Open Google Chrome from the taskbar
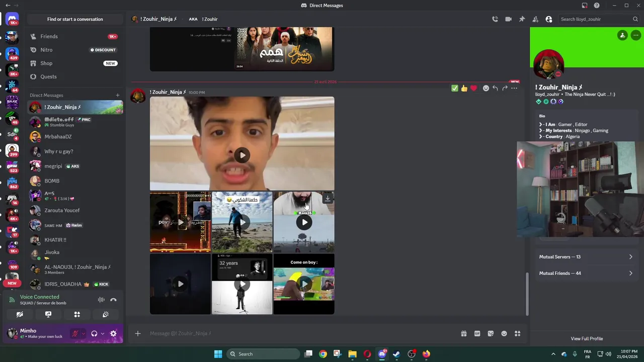 point(323,354)
